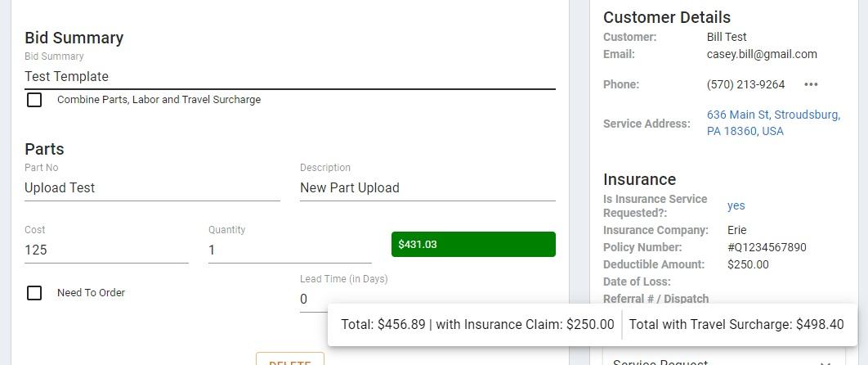Viewport: 868px width, 365px height.
Task: Click the DELETE button below parts
Action: tap(289, 359)
